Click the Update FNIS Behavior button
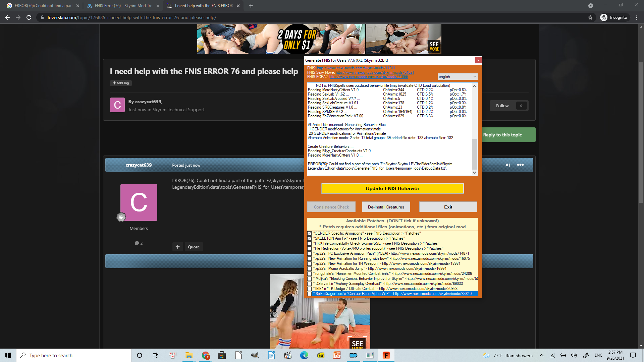The image size is (644, 362). 392,188
